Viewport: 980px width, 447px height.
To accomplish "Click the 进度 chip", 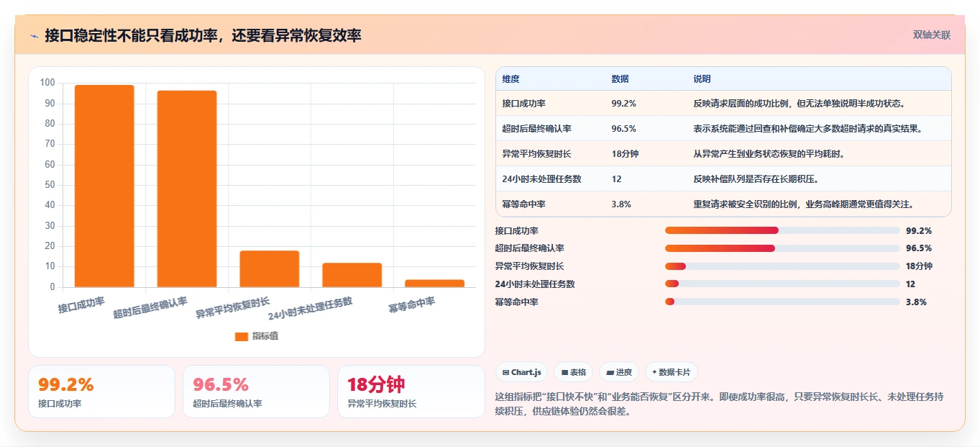I will (619, 372).
